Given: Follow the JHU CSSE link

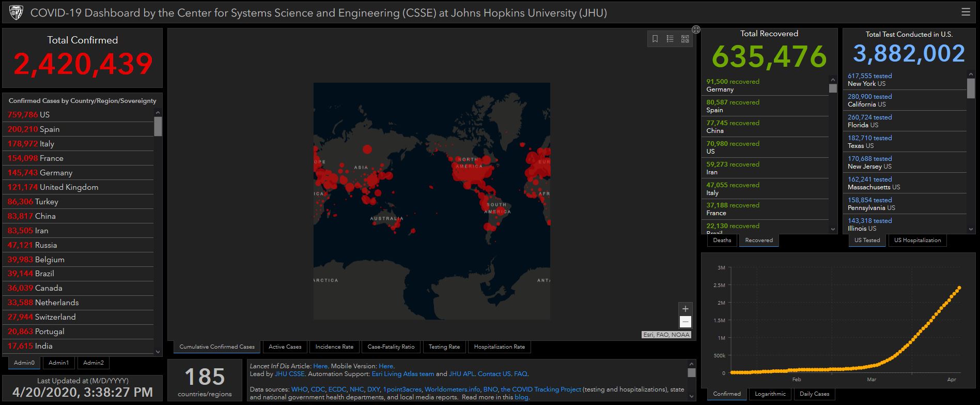Looking at the screenshot, I should [289, 374].
